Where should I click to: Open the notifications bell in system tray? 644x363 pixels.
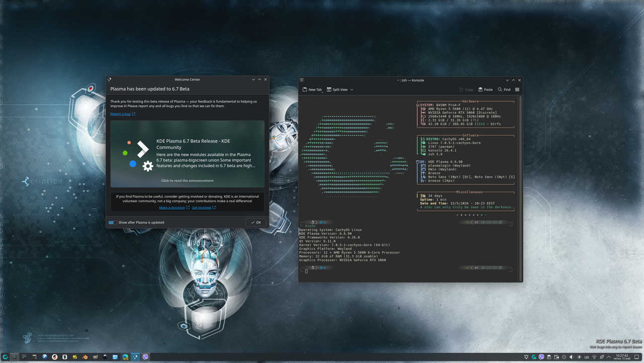526,357
